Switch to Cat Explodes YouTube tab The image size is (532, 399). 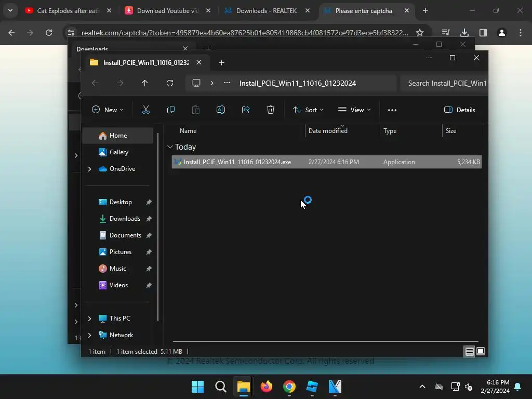pyautogui.click(x=68, y=11)
